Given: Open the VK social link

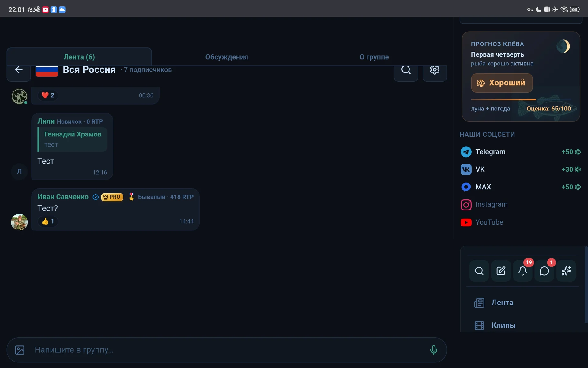Looking at the screenshot, I should (521, 169).
